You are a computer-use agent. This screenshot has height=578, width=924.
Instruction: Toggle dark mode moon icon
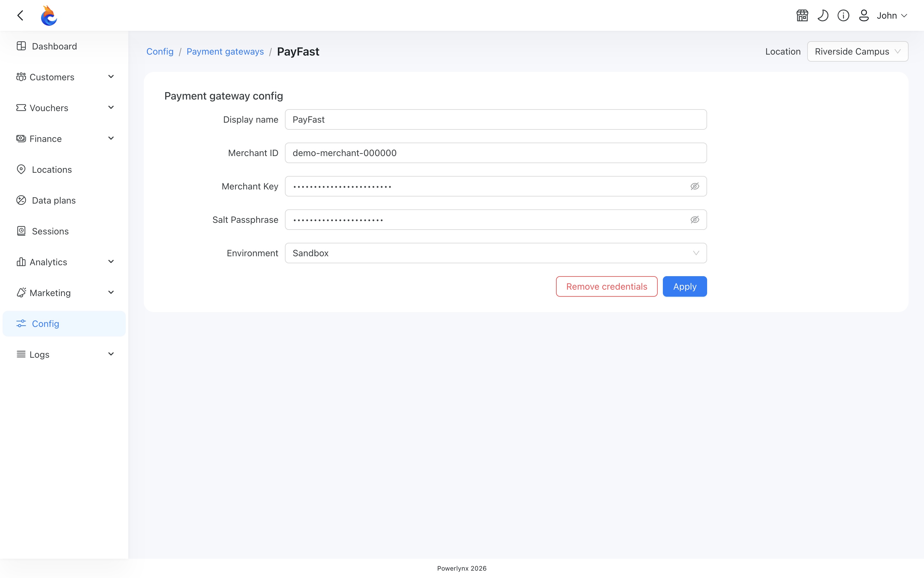point(823,16)
